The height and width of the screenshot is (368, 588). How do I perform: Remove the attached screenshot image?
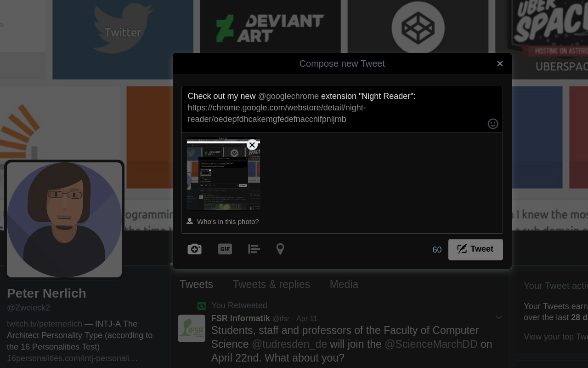click(252, 145)
